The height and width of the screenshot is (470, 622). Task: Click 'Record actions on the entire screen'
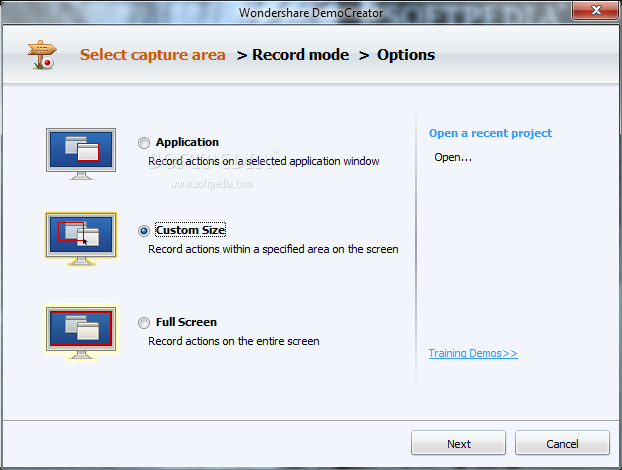[x=234, y=341]
